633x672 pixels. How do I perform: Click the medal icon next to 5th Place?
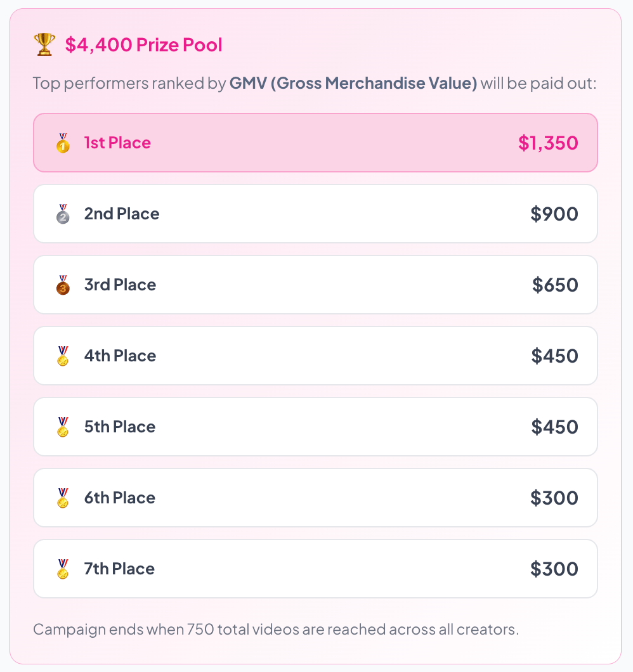pyautogui.click(x=63, y=427)
